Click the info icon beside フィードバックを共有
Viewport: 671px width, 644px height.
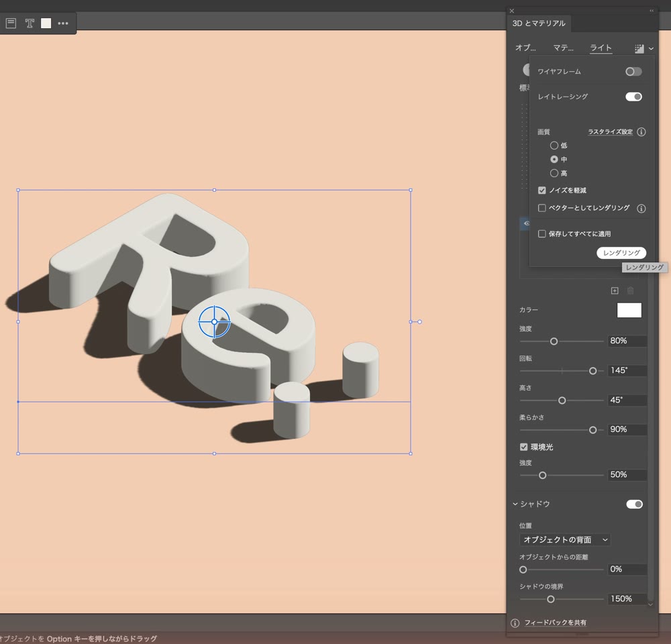[x=515, y=623]
